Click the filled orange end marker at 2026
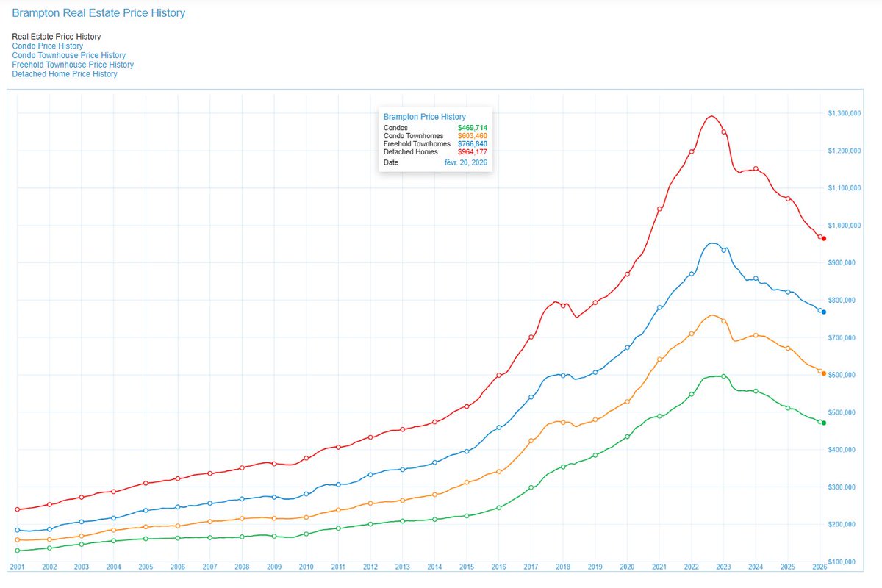This screenshot has height=588, width=882. (x=824, y=373)
